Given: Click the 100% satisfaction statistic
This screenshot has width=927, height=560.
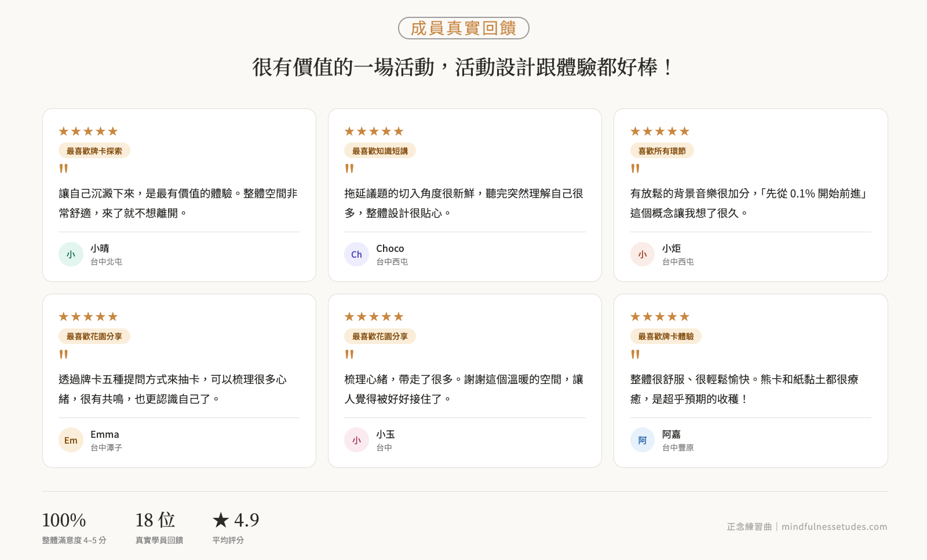Looking at the screenshot, I should 64,520.
